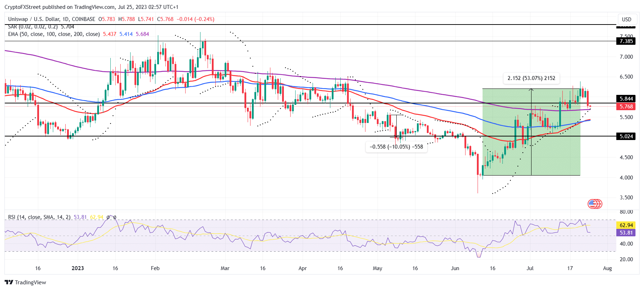Click the 17 date label after Jul
644x290 pixels.
coord(570,268)
